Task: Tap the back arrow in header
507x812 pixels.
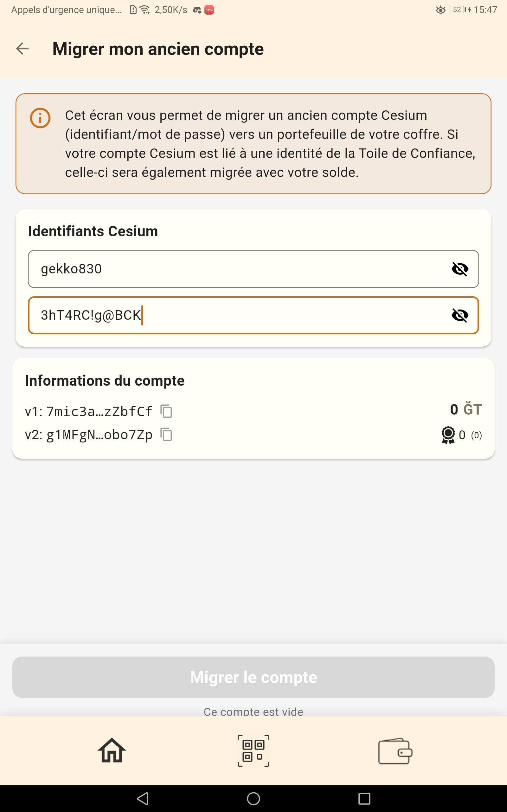Action: (22, 49)
